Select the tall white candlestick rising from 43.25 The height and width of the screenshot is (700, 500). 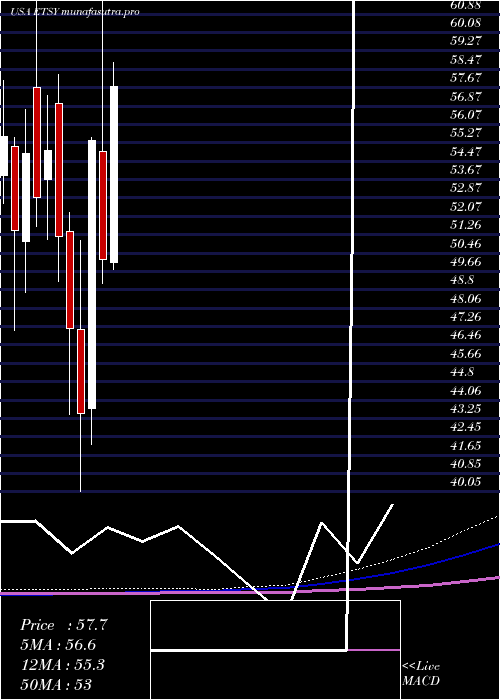coord(92,274)
